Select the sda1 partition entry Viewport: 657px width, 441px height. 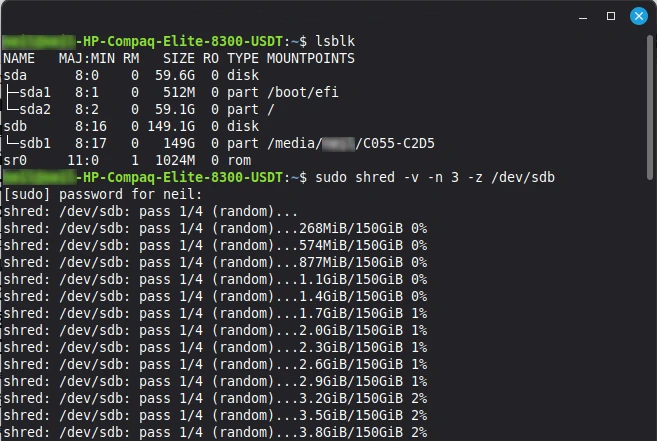35,92
